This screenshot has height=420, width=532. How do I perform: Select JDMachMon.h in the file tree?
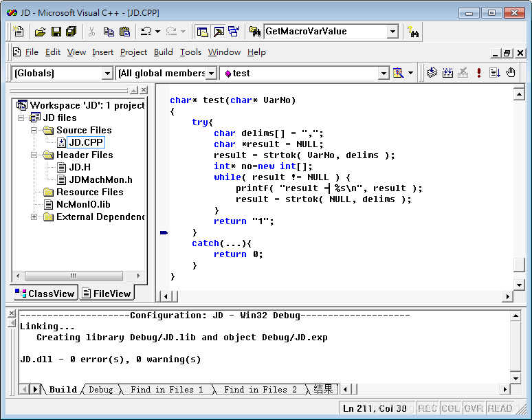point(101,180)
